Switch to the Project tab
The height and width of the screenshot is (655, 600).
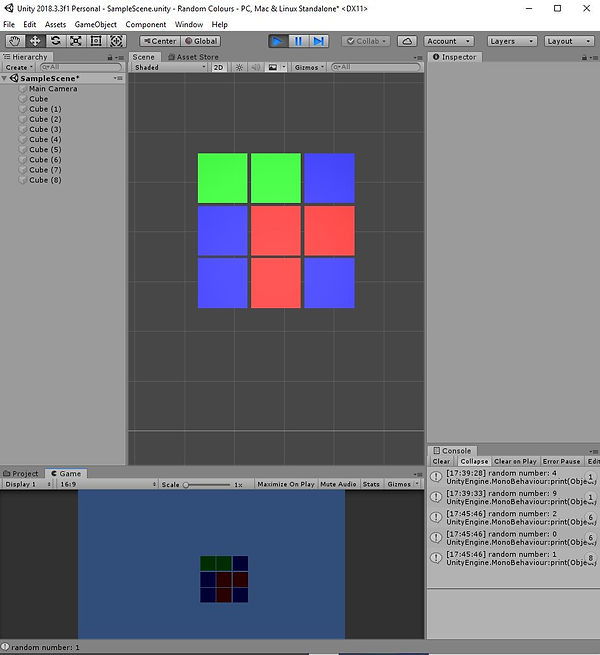[x=21, y=474]
